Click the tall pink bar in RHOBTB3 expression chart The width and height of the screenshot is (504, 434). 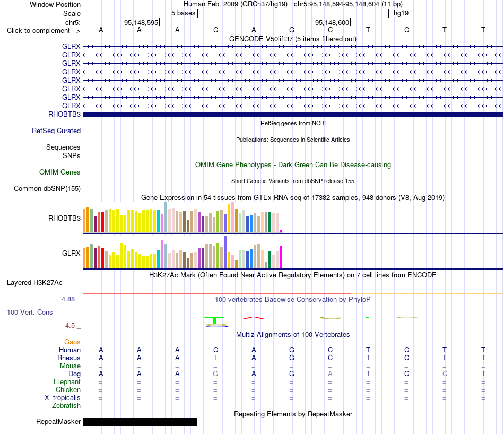[233, 217]
